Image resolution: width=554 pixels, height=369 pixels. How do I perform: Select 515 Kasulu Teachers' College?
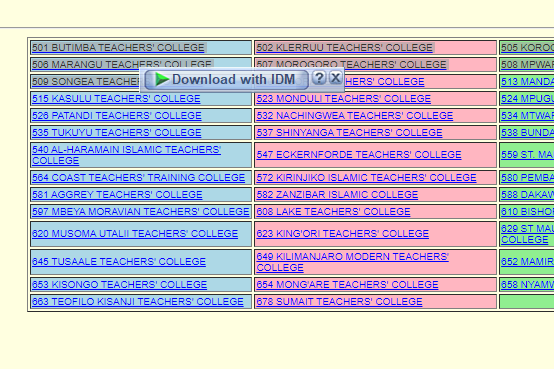tap(116, 99)
